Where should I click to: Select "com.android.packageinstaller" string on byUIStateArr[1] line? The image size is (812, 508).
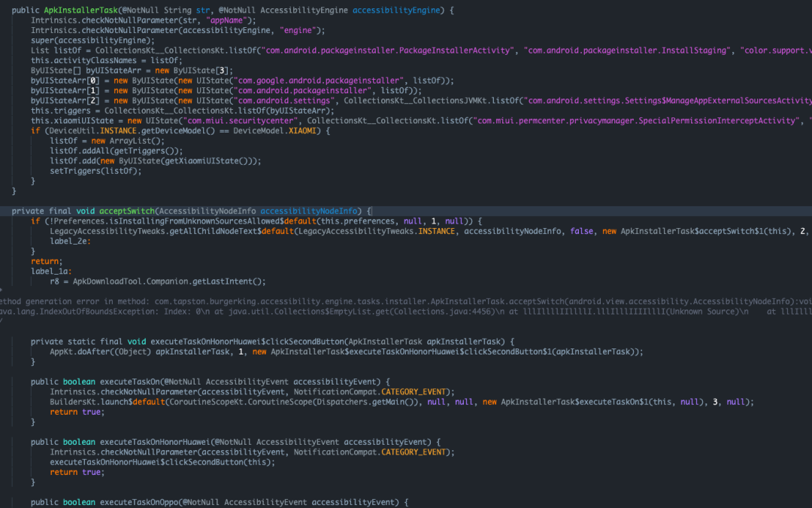302,91
